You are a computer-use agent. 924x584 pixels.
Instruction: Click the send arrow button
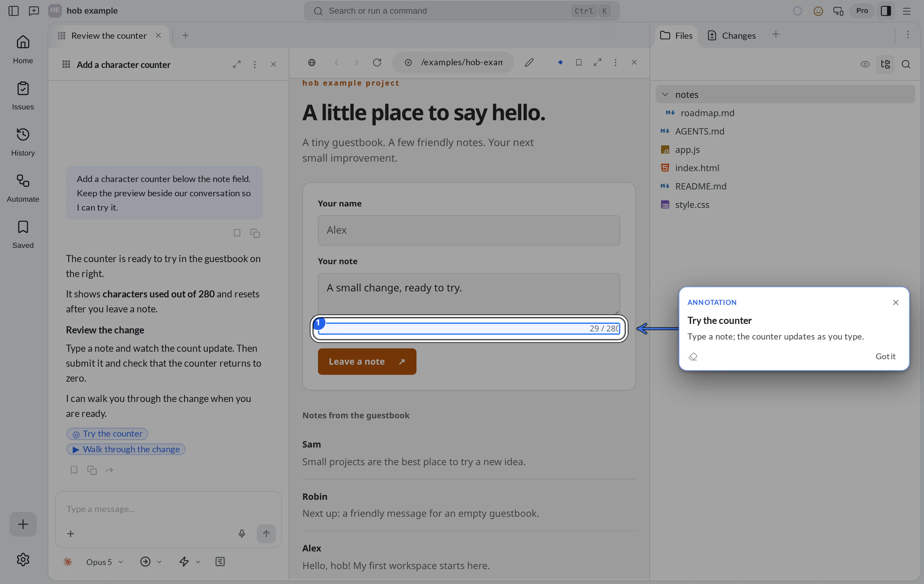(266, 533)
